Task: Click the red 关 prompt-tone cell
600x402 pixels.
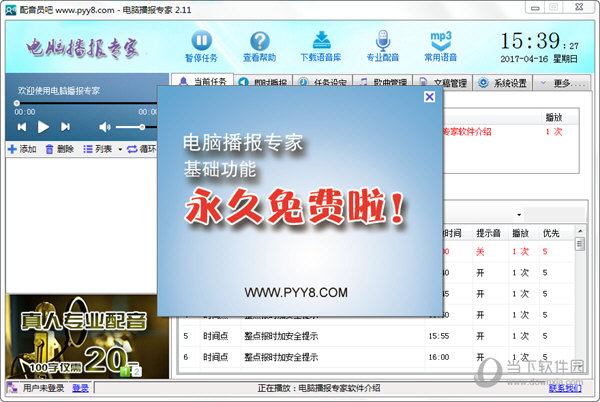Action: tap(480, 251)
